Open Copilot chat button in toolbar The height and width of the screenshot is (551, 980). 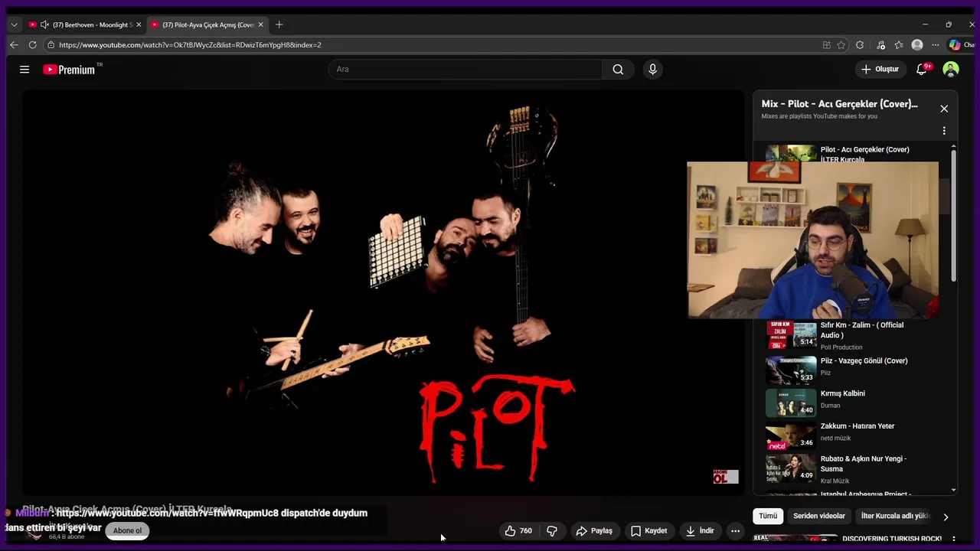[961, 45]
